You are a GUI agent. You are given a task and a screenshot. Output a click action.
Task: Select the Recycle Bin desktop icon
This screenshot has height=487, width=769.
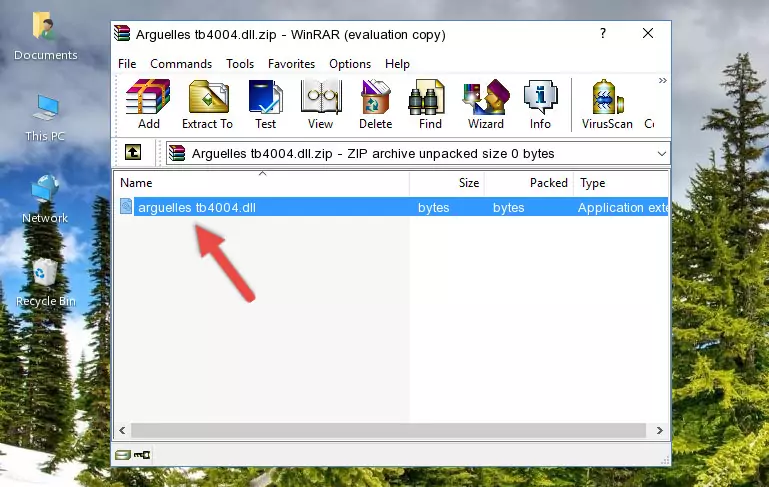click(x=46, y=283)
